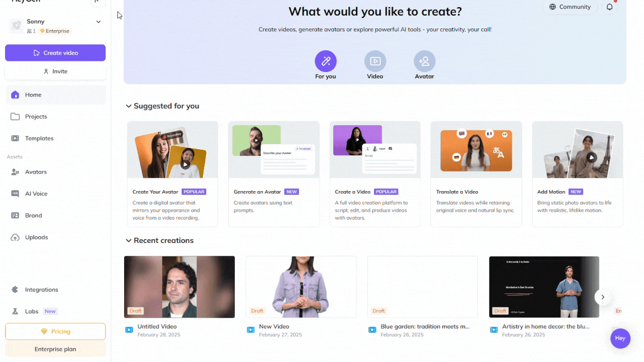This screenshot has width=644, height=362.
Task: Expand the Sonny workspace dropdown
Action: (98, 22)
